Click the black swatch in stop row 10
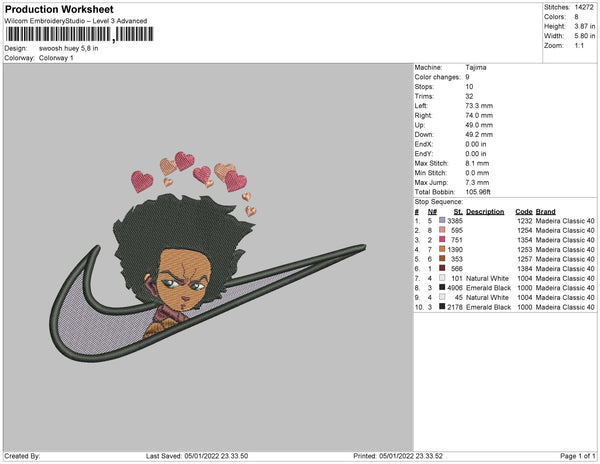Viewport: 600px width, 464px height. pos(442,306)
